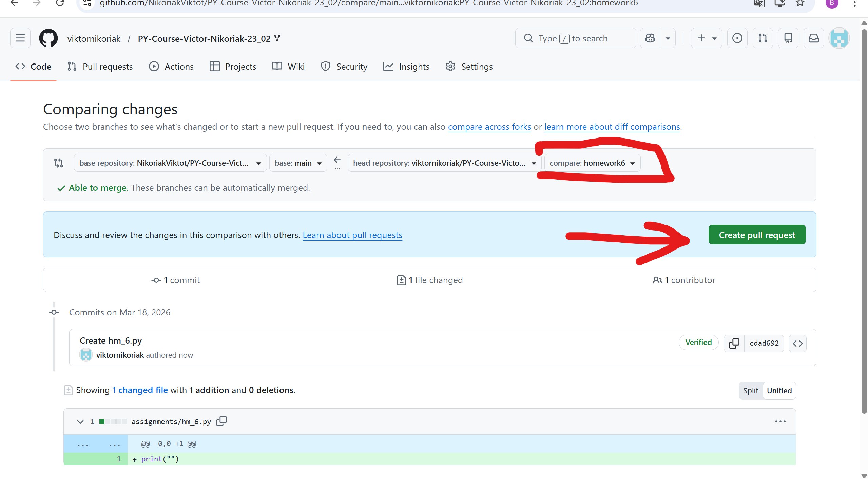
Task: Switch to the Pull requests tab
Action: pyautogui.click(x=100, y=67)
